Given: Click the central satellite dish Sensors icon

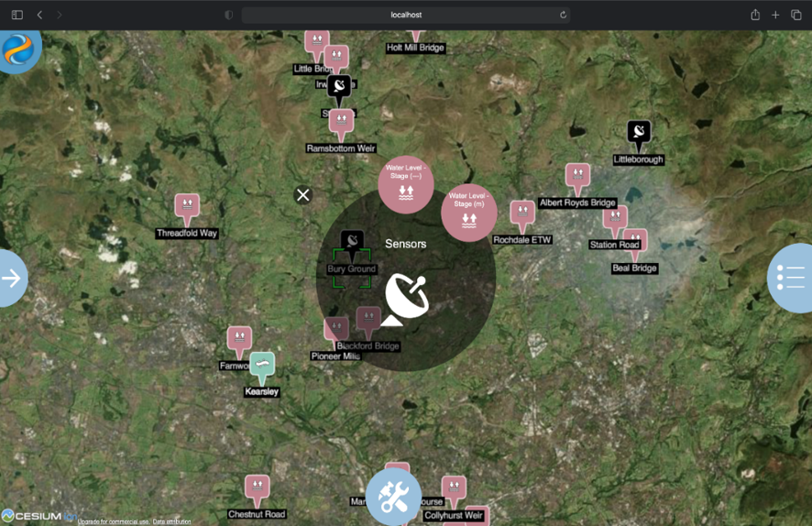Looking at the screenshot, I should pyautogui.click(x=407, y=300).
